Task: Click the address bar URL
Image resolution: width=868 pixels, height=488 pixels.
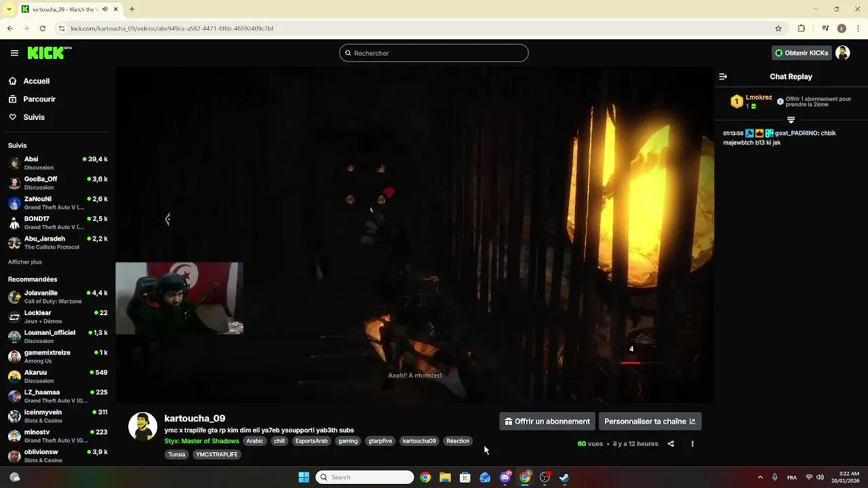Action: tap(172, 28)
